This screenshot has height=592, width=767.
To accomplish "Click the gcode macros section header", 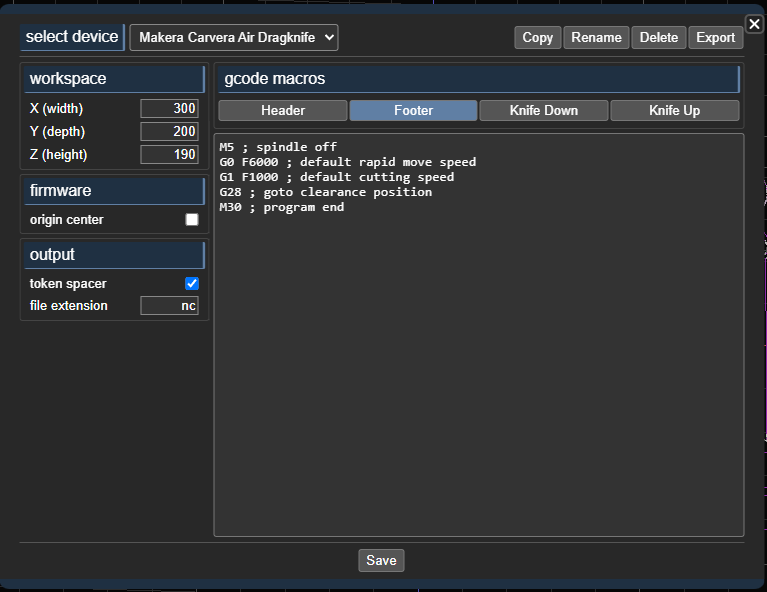I will [477, 78].
